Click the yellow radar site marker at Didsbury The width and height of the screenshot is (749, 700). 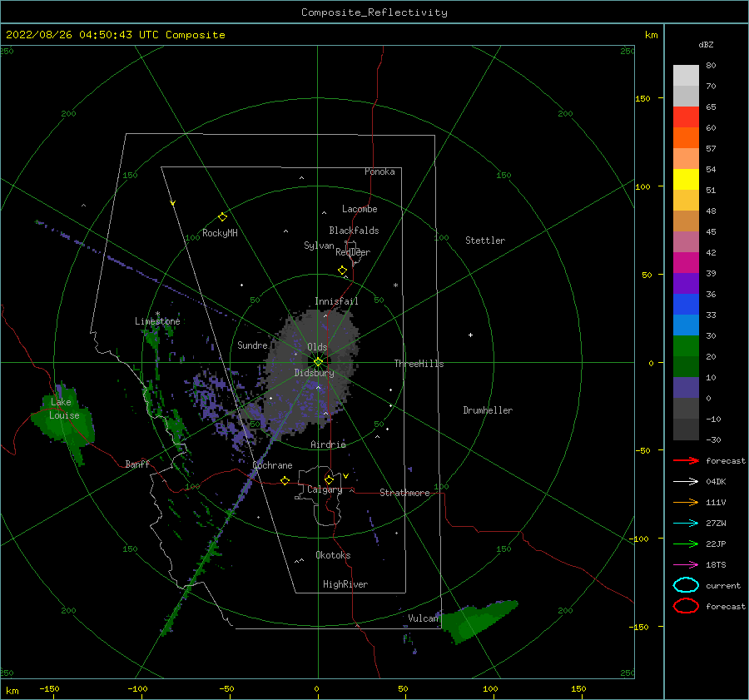[318, 362]
